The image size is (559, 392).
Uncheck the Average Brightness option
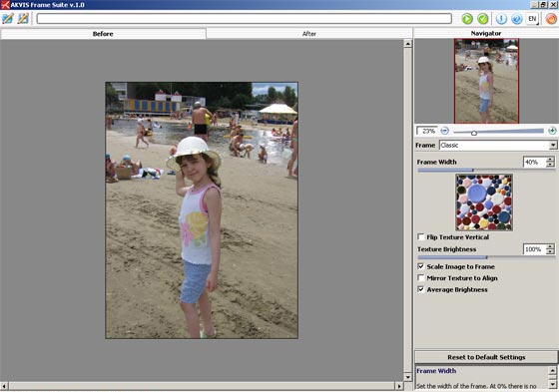point(421,289)
